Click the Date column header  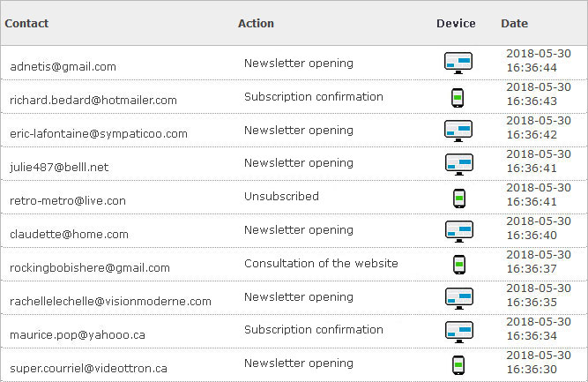(x=515, y=23)
